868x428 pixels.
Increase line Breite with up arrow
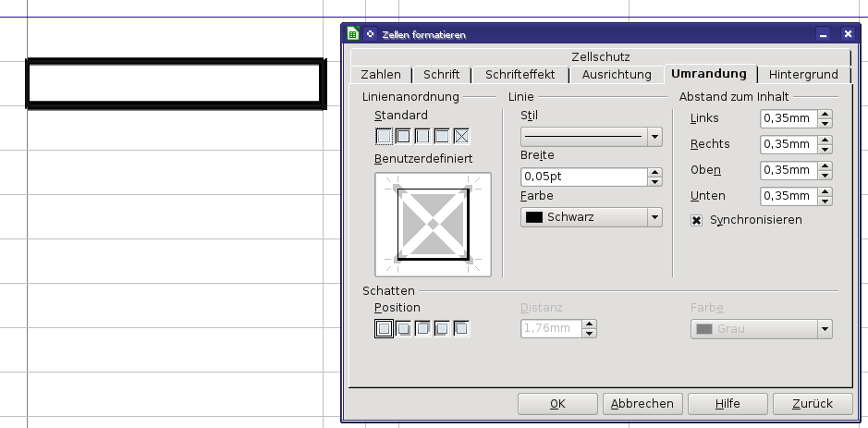[654, 172]
